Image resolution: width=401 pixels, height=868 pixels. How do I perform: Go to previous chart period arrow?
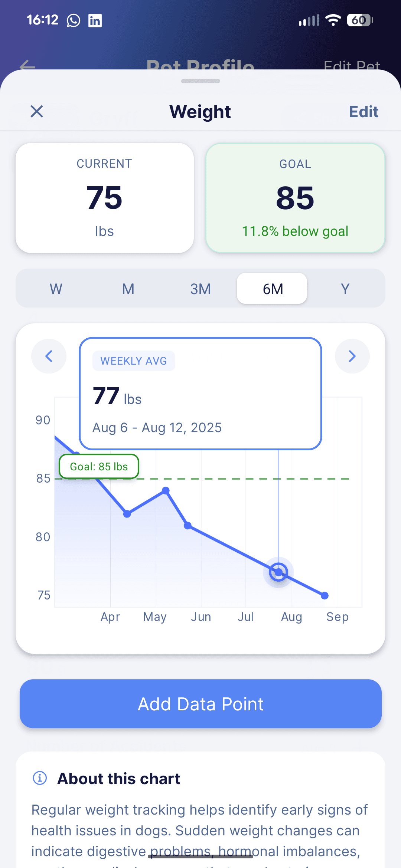point(49,356)
